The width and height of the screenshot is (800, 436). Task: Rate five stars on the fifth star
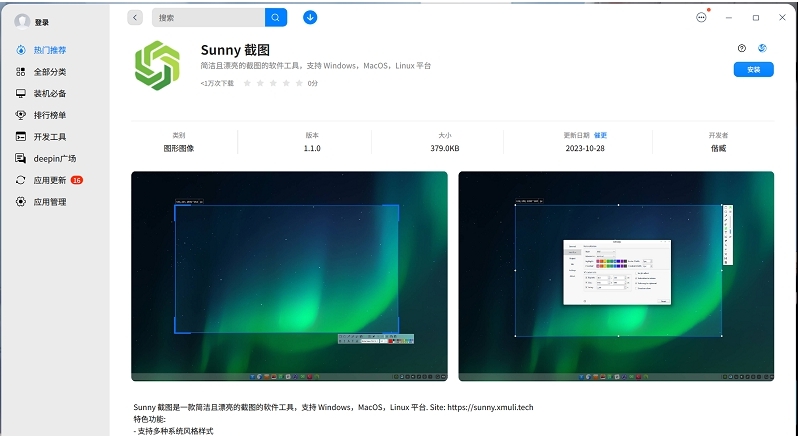299,83
